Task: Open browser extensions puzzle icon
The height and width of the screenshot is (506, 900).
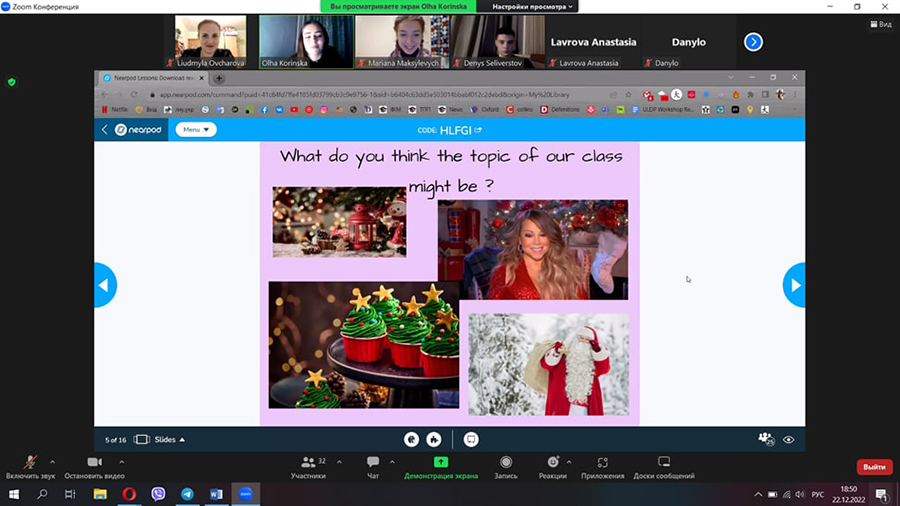Action: 750,95
